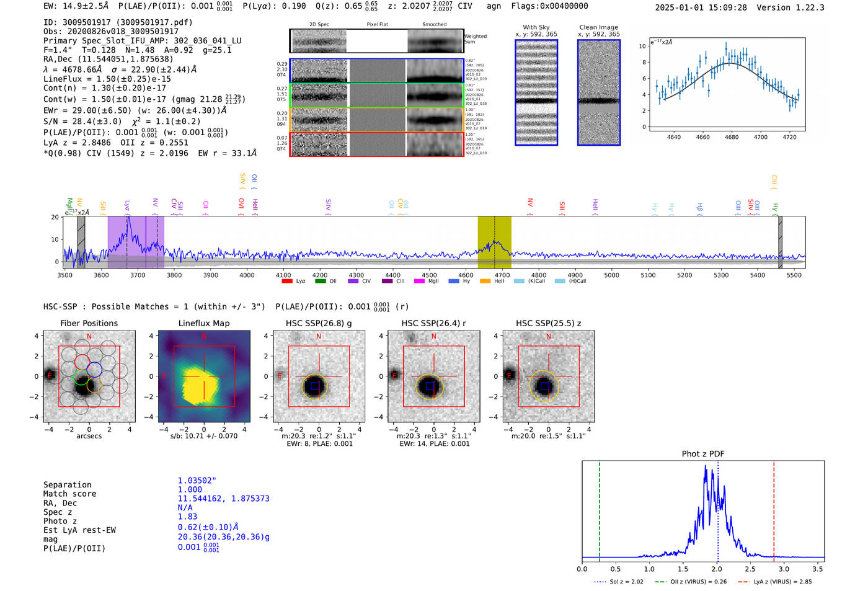This screenshot has height=591, width=868.
Task: Select the purple shaded Lyα region in spectrum
Action: (x=136, y=242)
